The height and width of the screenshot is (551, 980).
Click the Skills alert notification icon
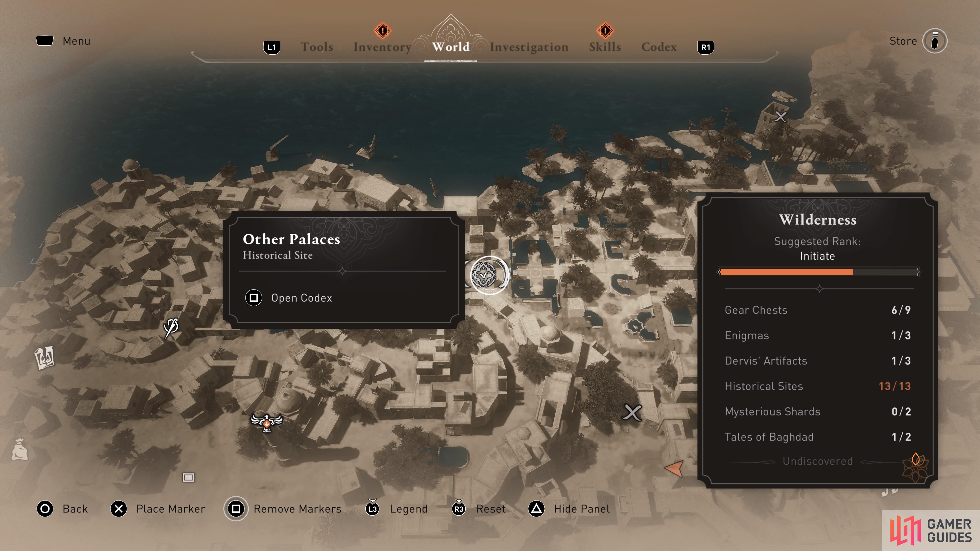tap(605, 30)
